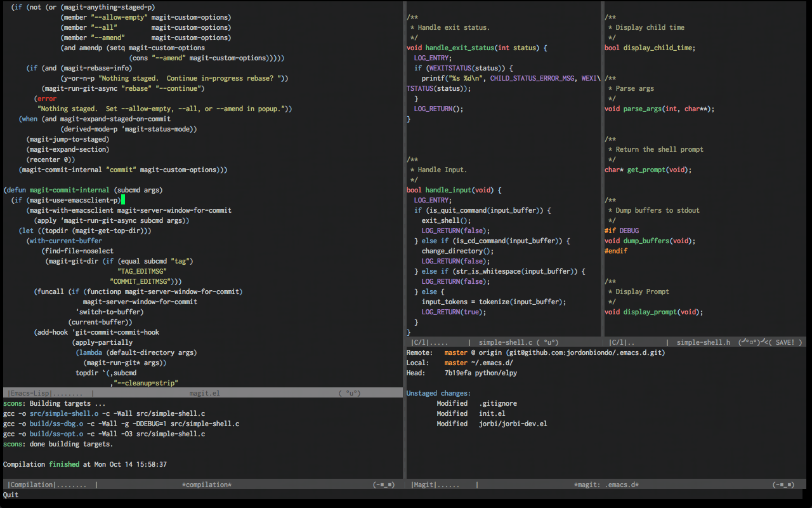Click the SAVE! table-flip face in the mode line

[770, 342]
